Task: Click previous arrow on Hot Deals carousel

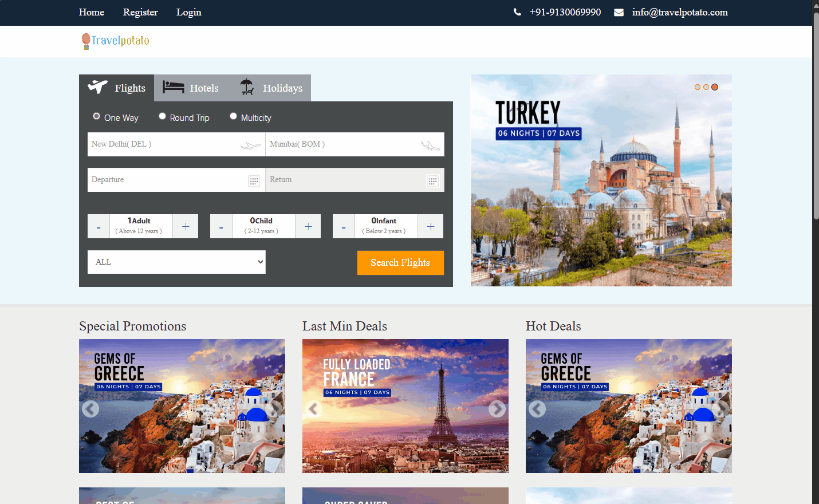Action: [537, 409]
